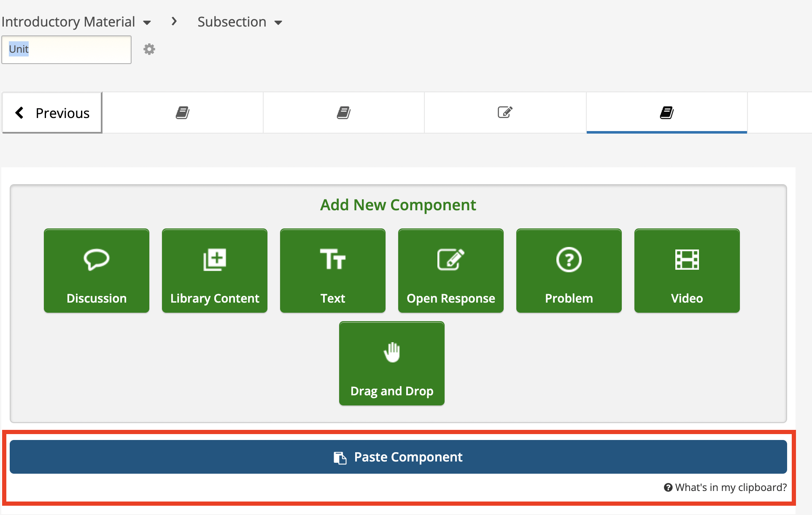Open the edit pencil unit tab
This screenshot has width=812, height=515.
504,112
